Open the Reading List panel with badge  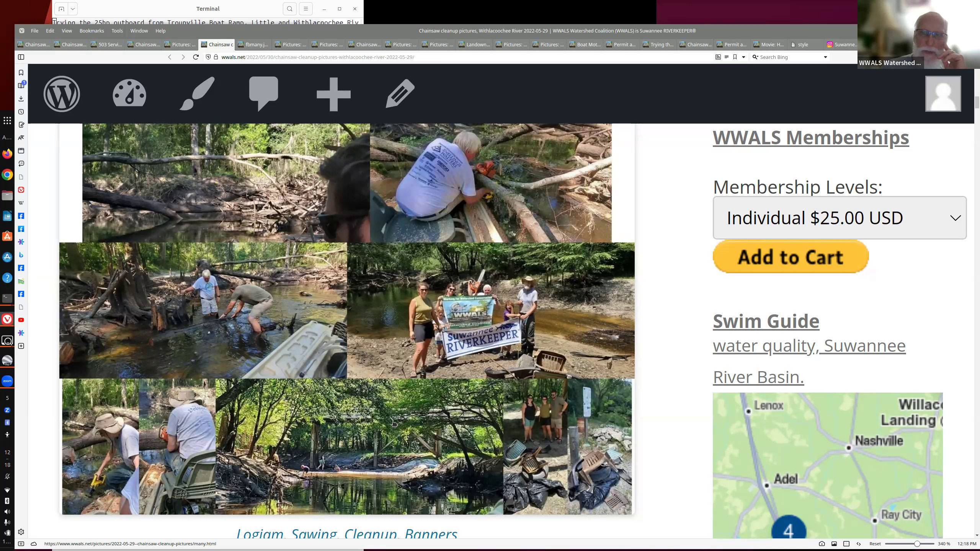pos(21,85)
